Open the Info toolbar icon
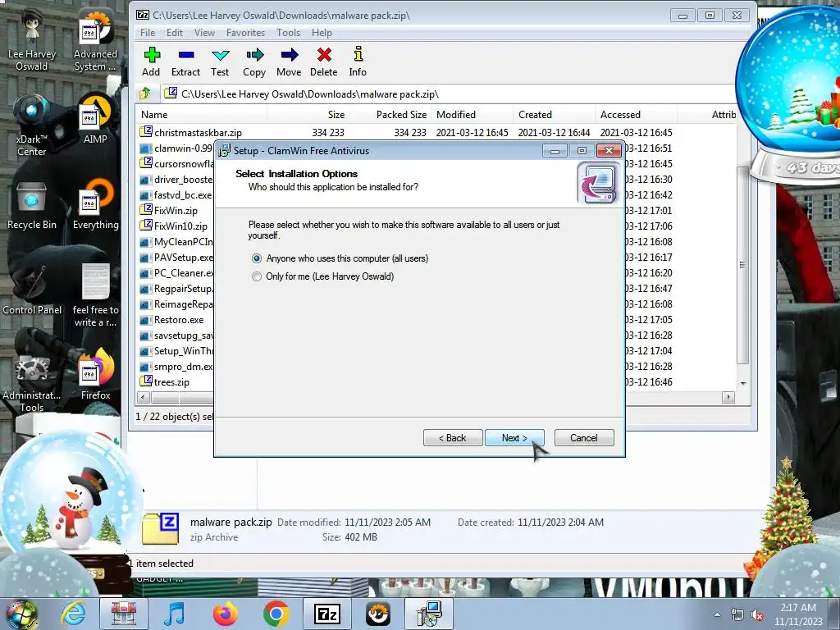The height and width of the screenshot is (630, 840). point(358,62)
